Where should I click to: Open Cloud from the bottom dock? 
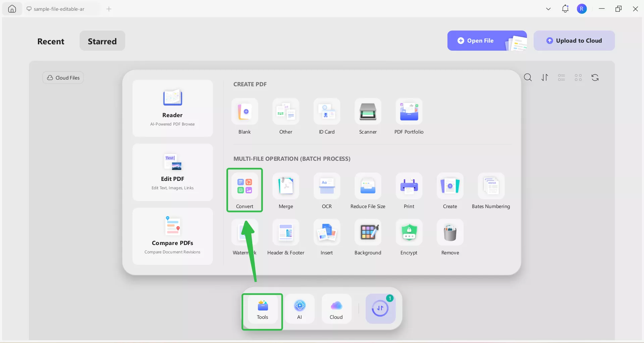click(x=336, y=309)
